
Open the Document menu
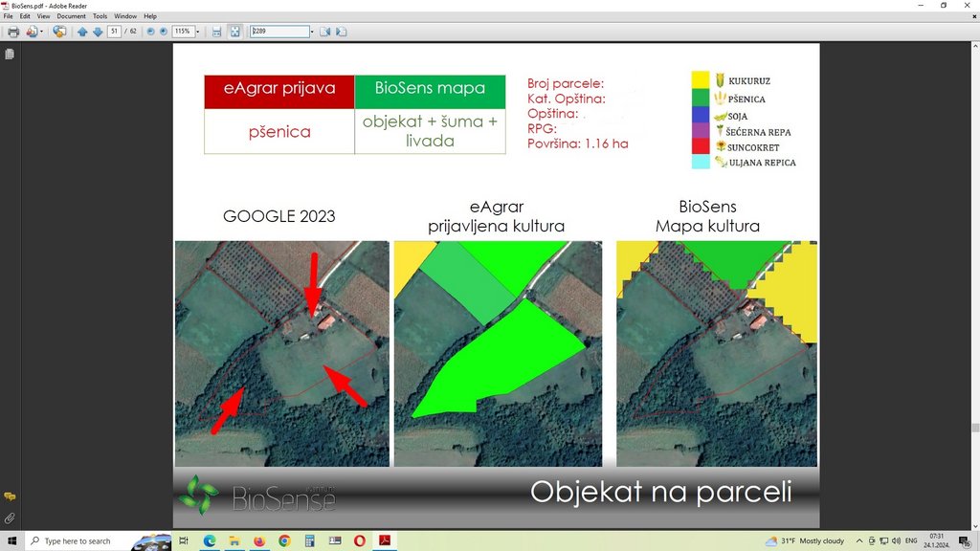point(71,16)
